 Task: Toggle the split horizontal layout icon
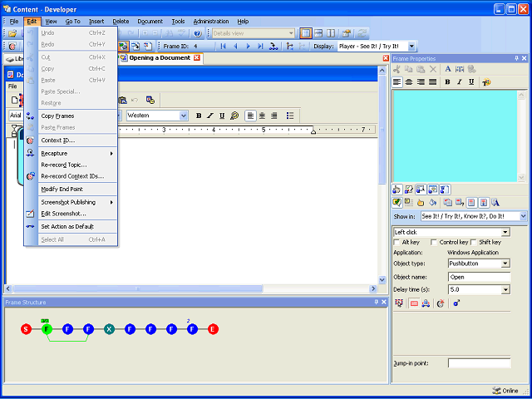[x=318, y=33]
